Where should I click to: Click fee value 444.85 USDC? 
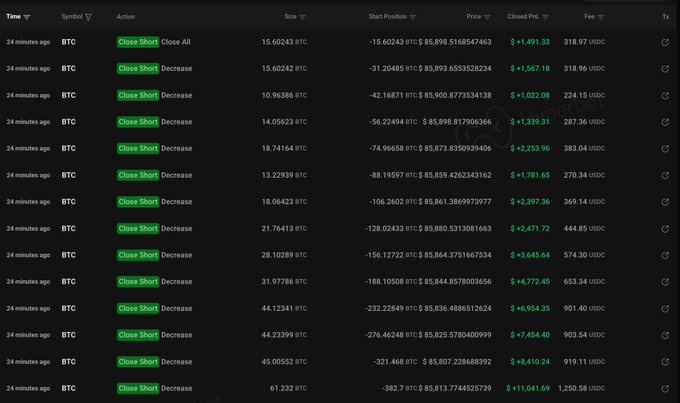[x=584, y=229]
